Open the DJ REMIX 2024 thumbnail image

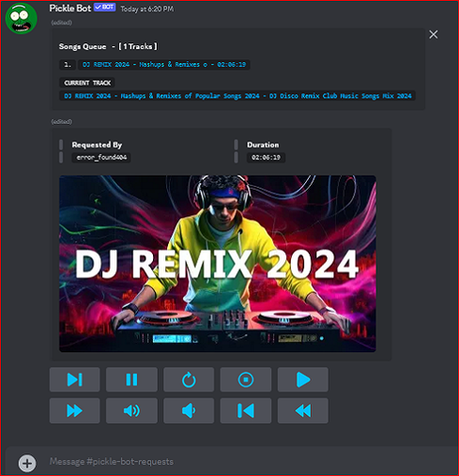[217, 263]
